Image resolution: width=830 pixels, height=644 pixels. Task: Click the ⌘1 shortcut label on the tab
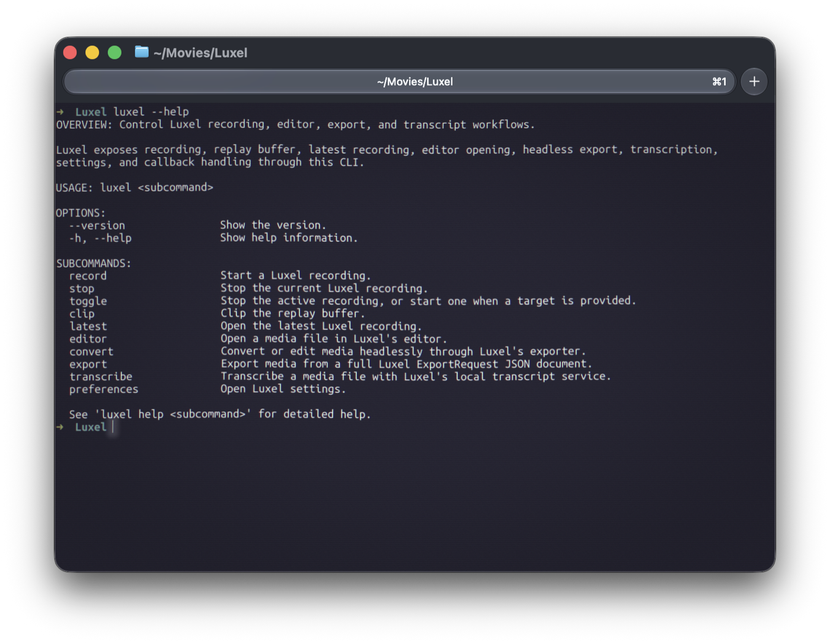coord(719,82)
